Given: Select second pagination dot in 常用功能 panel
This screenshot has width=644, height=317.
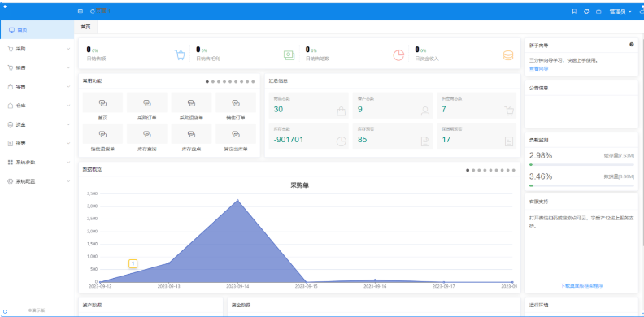Looking at the screenshot, I should [213, 82].
